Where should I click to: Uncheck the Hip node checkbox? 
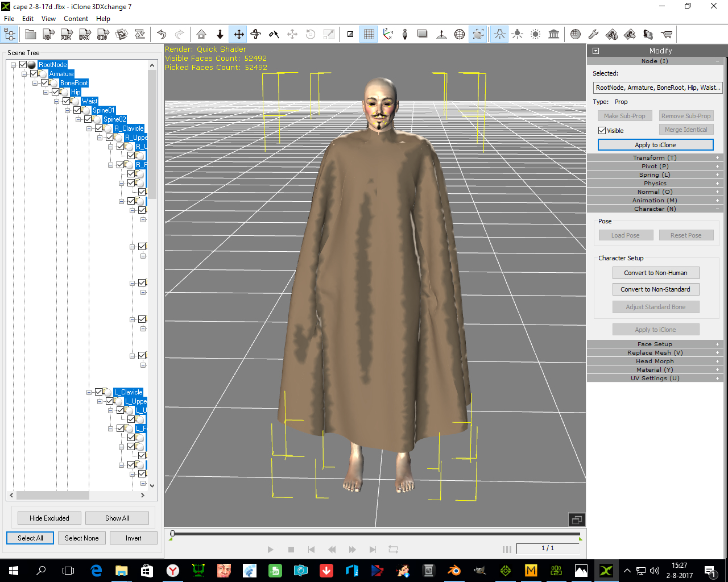coord(56,92)
